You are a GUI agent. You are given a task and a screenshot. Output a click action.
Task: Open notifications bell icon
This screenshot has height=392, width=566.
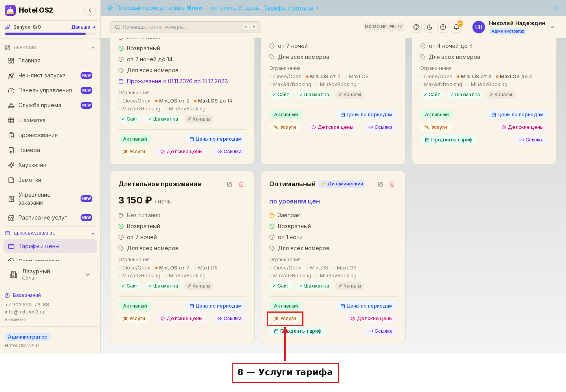(456, 27)
